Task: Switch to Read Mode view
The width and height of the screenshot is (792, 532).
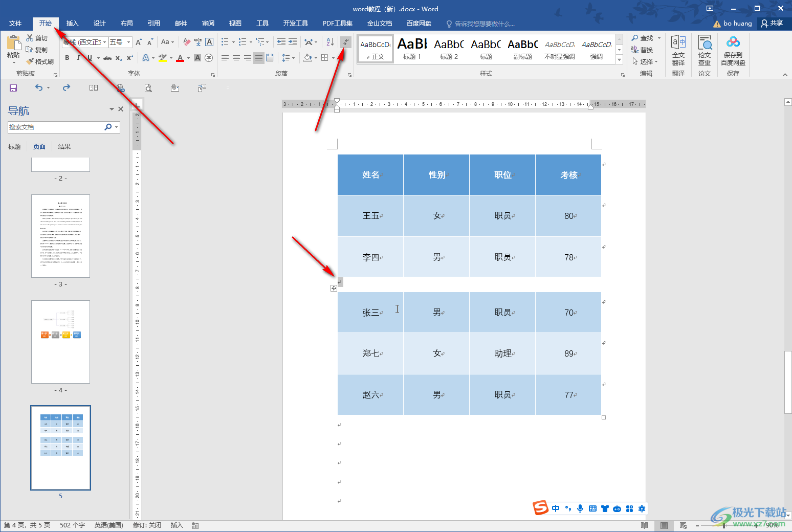Action: point(644,525)
